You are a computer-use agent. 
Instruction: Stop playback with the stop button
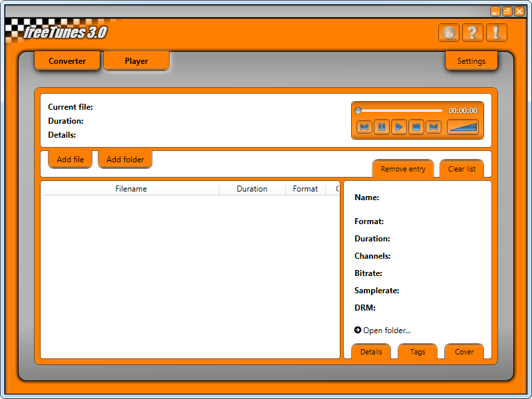click(x=416, y=127)
